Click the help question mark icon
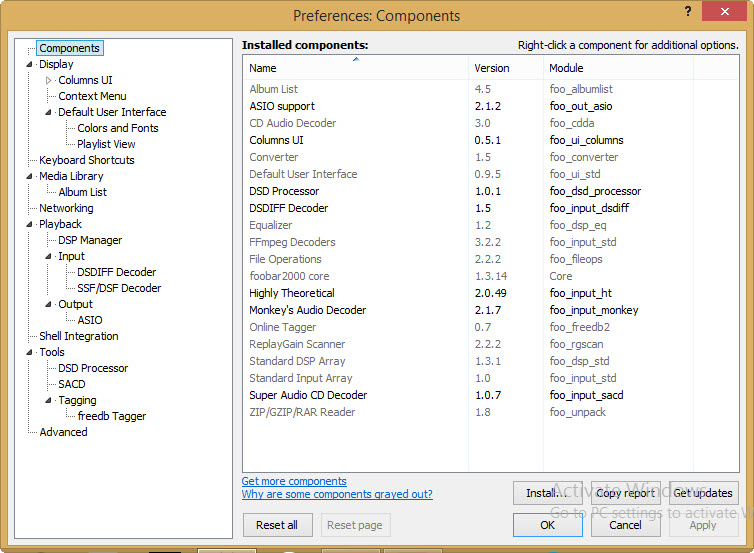The height and width of the screenshot is (553, 754). tap(688, 12)
